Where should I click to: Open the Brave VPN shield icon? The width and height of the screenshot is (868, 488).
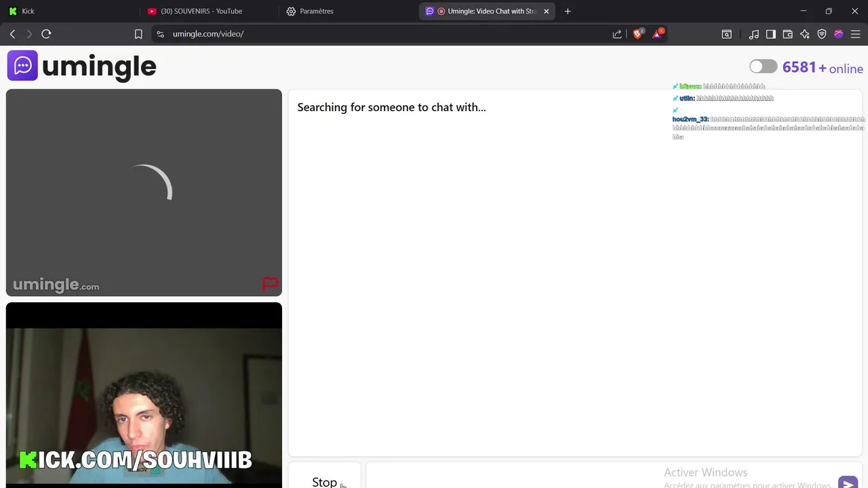tap(822, 34)
